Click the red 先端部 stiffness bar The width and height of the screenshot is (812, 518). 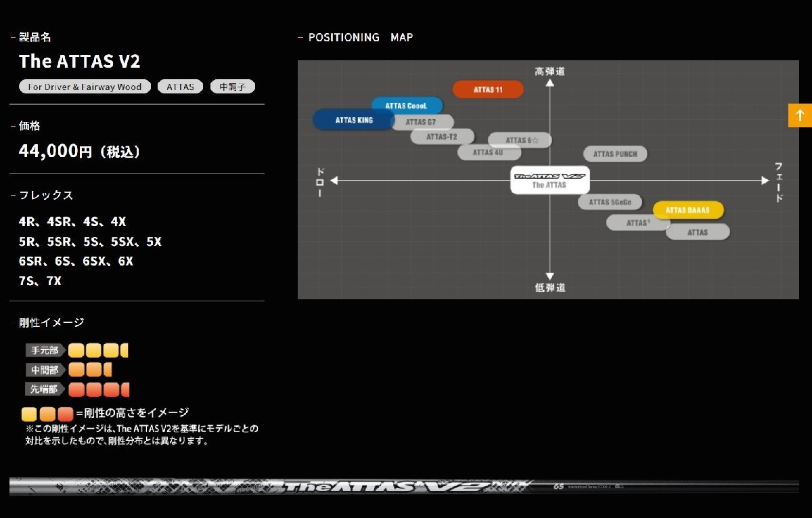coord(99,389)
